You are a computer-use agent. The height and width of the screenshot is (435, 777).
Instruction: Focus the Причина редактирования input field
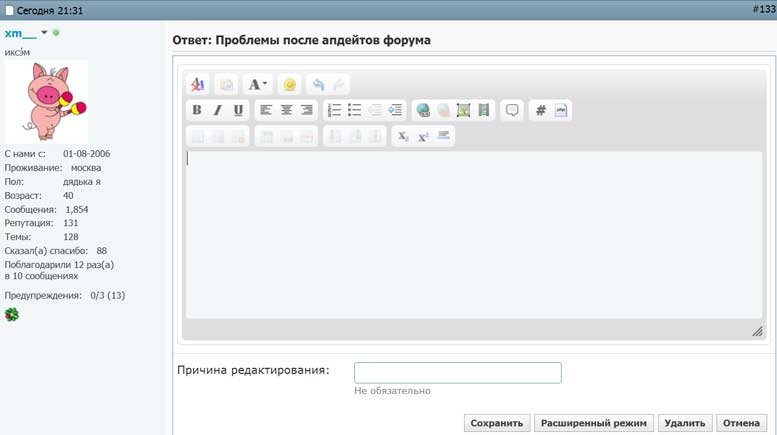click(457, 373)
